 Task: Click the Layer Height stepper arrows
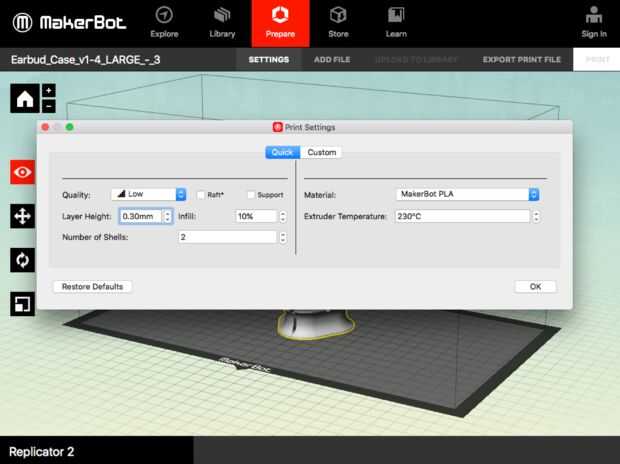pos(168,216)
